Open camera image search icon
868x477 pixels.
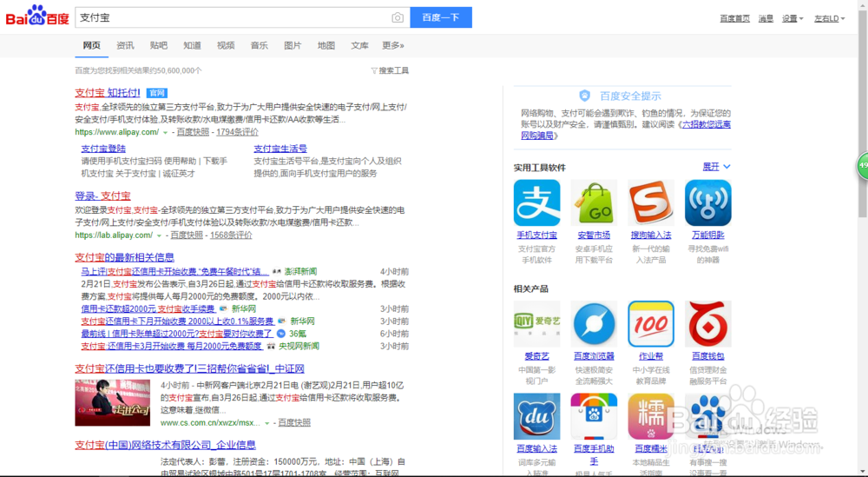[398, 17]
